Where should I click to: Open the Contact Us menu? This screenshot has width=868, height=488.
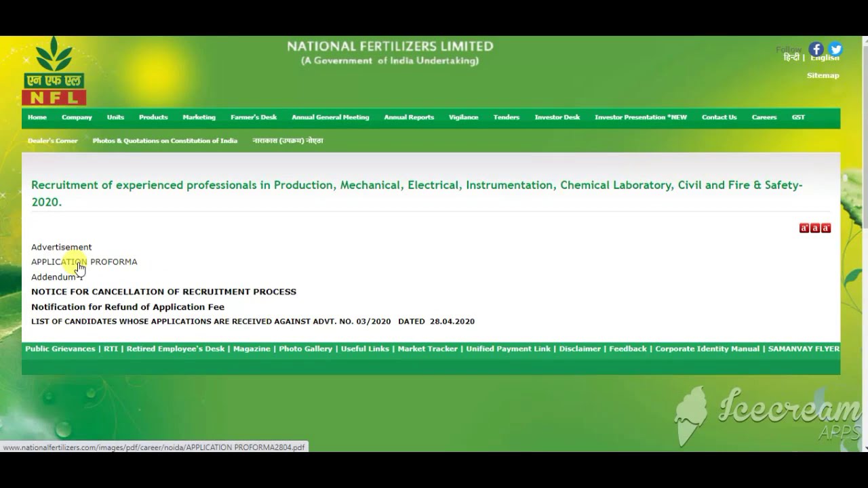719,117
